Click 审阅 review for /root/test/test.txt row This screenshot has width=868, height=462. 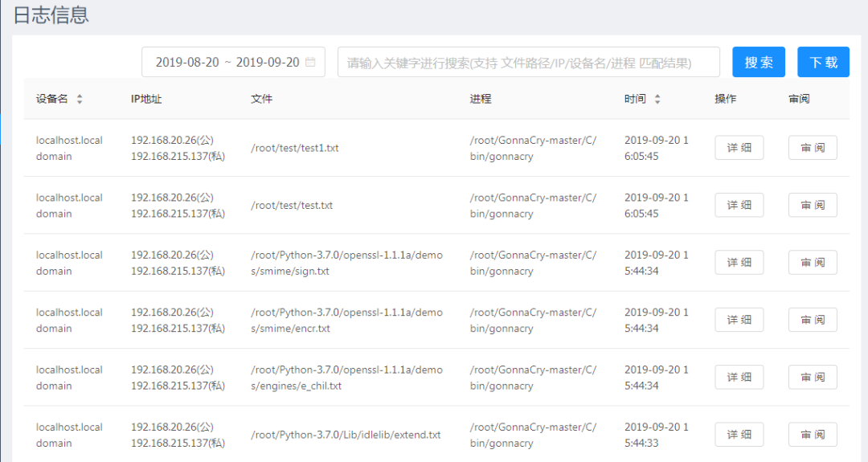point(813,205)
